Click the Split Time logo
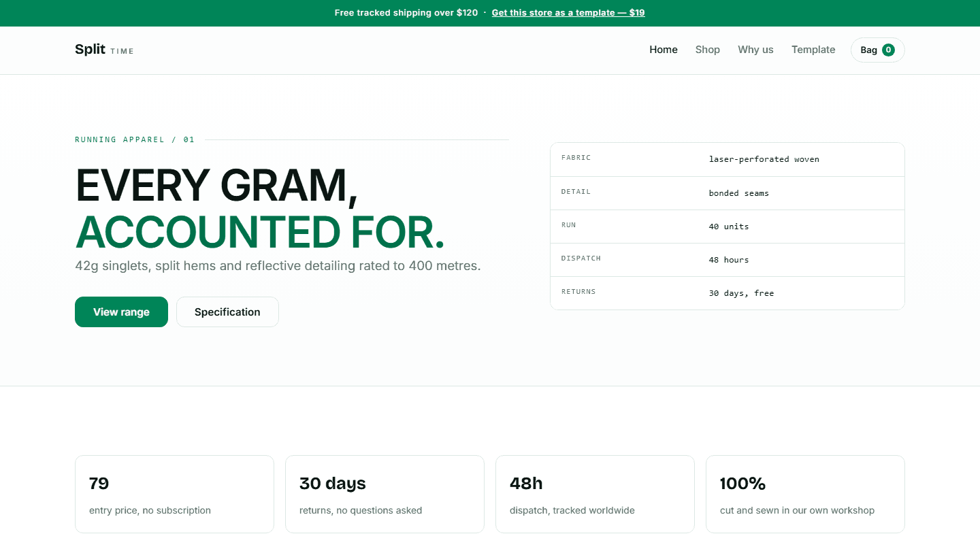This screenshot has width=980, height=551. point(104,50)
